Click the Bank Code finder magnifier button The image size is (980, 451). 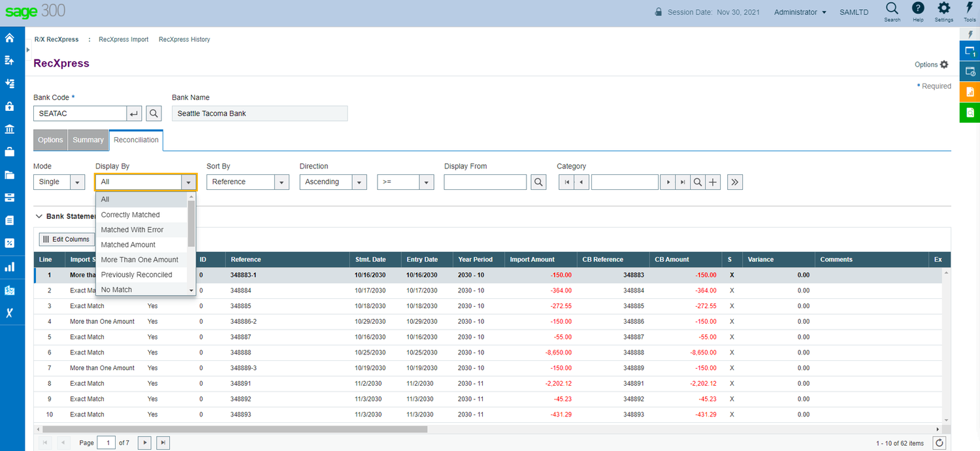click(154, 114)
